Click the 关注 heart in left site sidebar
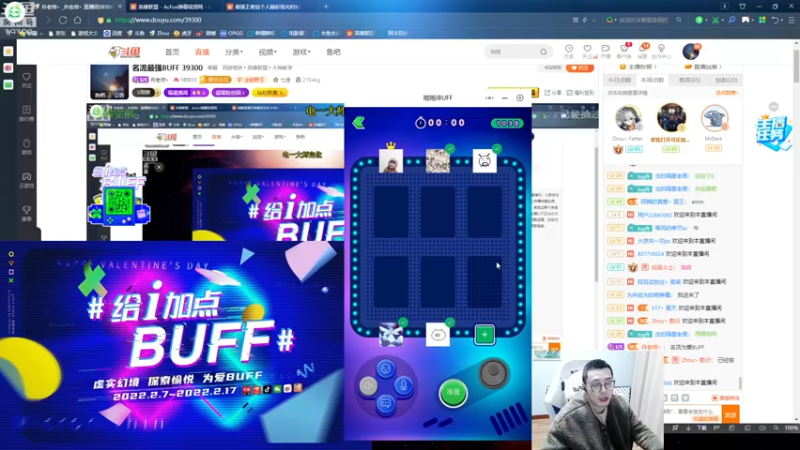The width and height of the screenshot is (800, 450). coord(27,80)
